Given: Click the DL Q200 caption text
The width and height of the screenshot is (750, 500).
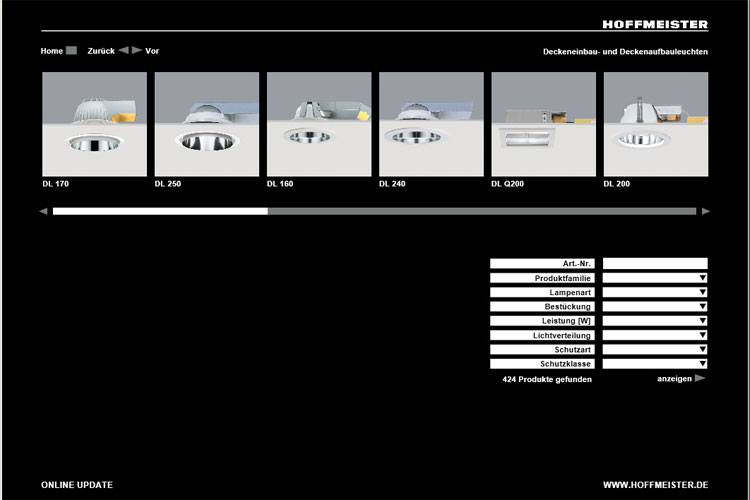Looking at the screenshot, I should (507, 184).
